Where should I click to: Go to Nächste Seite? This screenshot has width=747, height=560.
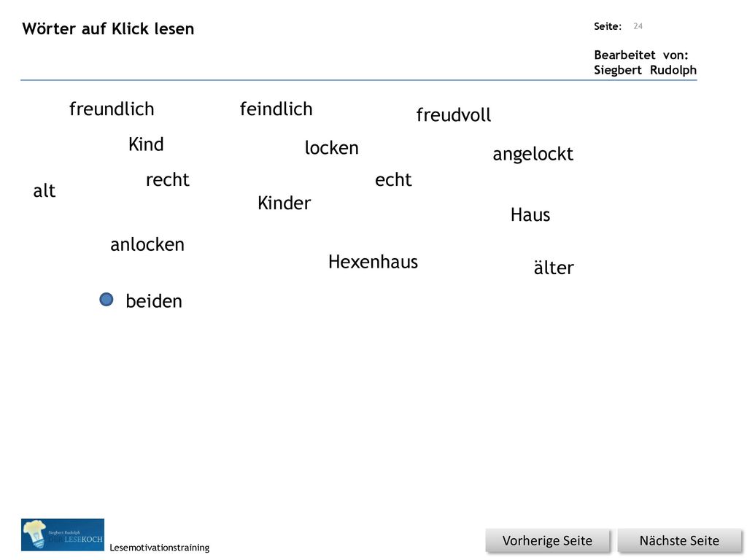coord(679,541)
